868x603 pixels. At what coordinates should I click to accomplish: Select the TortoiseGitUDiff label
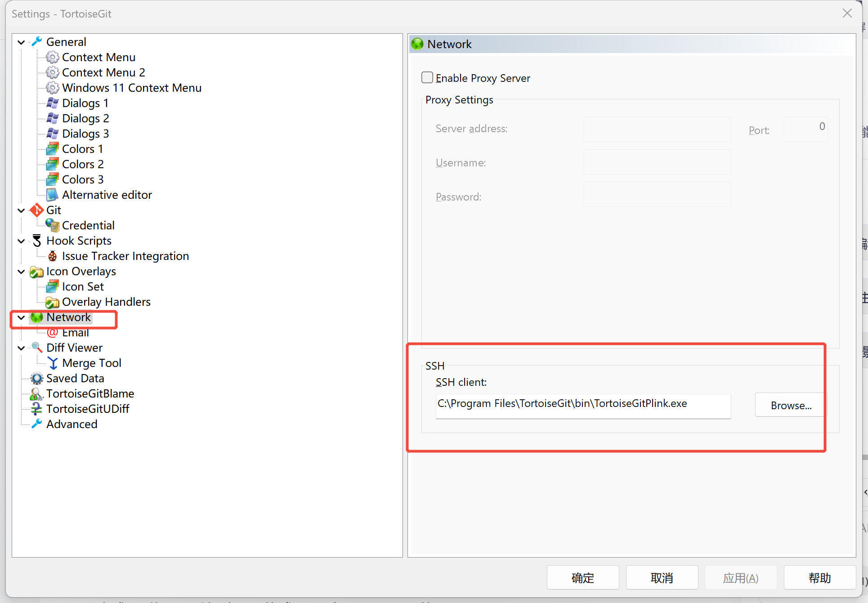tap(88, 409)
